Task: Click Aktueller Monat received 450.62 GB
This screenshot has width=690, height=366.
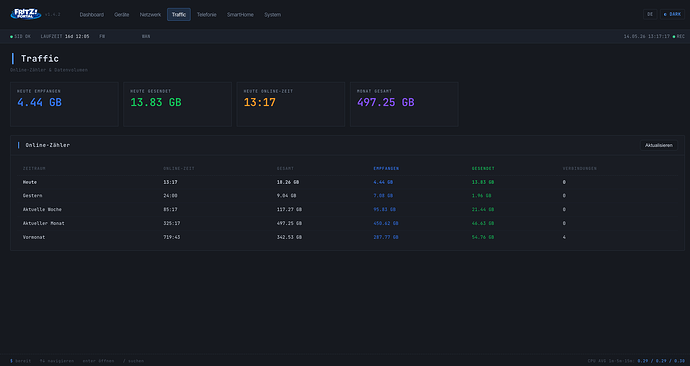Action: pyautogui.click(x=386, y=223)
